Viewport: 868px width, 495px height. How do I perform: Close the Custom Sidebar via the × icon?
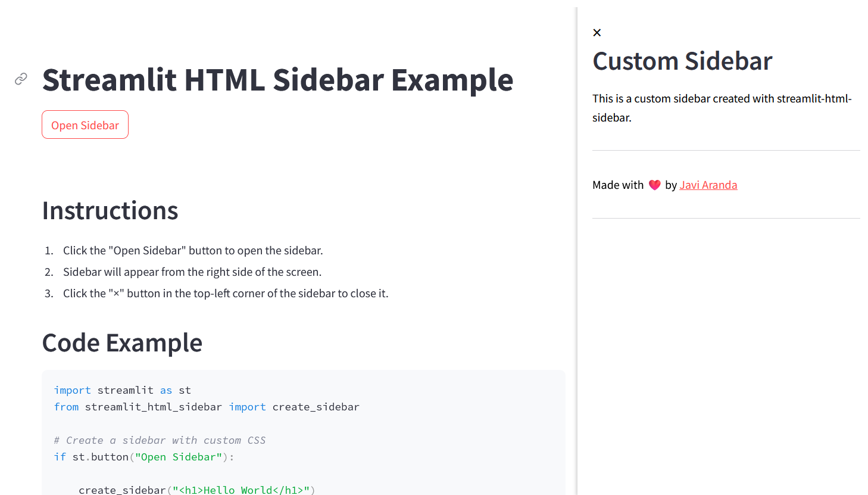point(597,33)
